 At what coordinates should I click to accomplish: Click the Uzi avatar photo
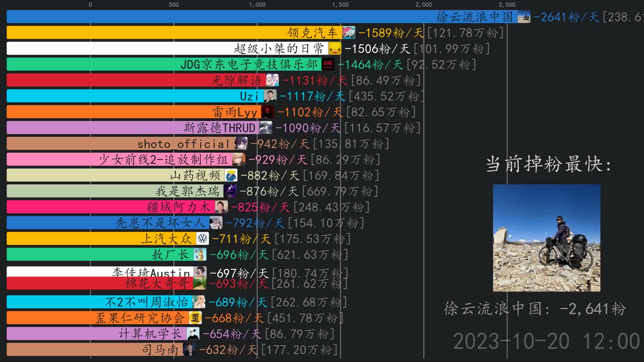(270, 96)
